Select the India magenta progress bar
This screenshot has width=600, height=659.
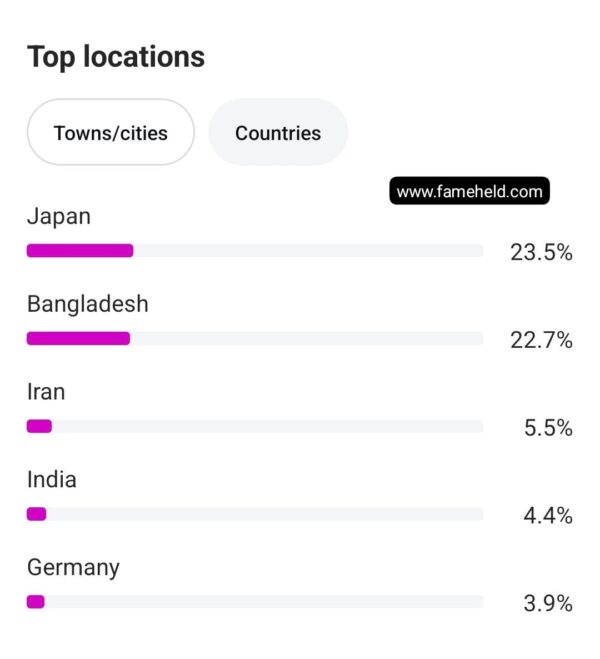click(37, 514)
